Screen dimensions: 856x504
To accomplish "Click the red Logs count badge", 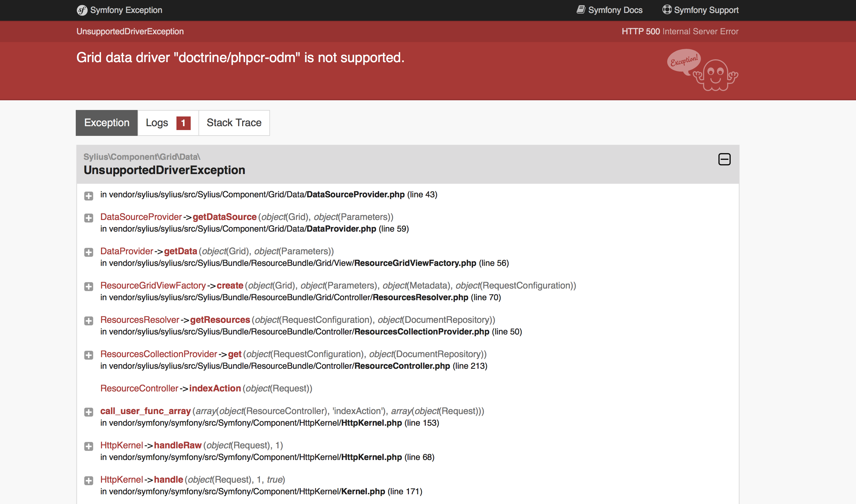I will point(183,123).
